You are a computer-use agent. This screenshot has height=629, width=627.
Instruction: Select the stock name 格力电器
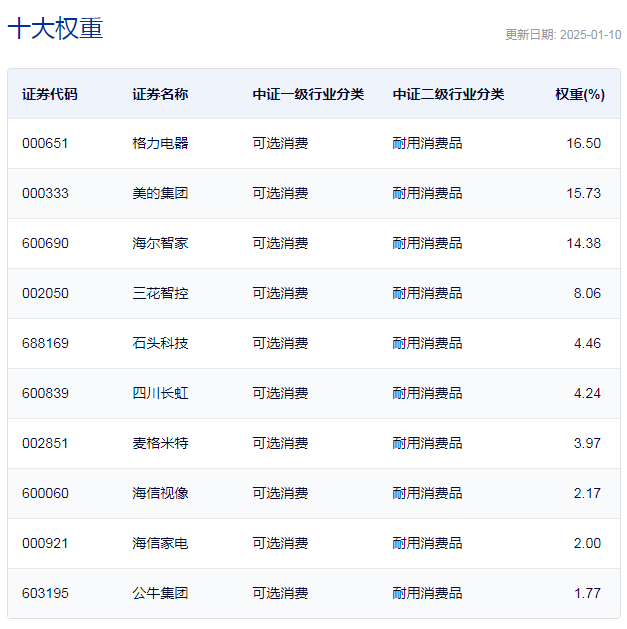click(160, 143)
